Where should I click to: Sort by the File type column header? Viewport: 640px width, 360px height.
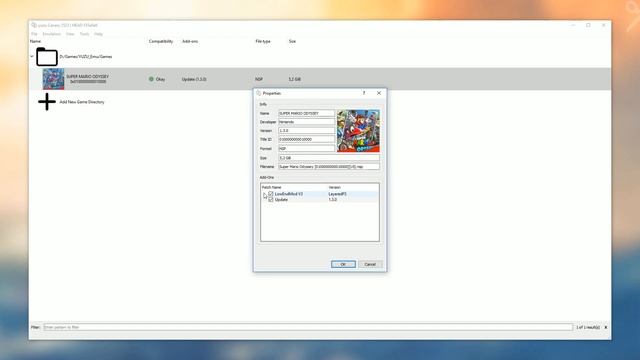[263, 41]
